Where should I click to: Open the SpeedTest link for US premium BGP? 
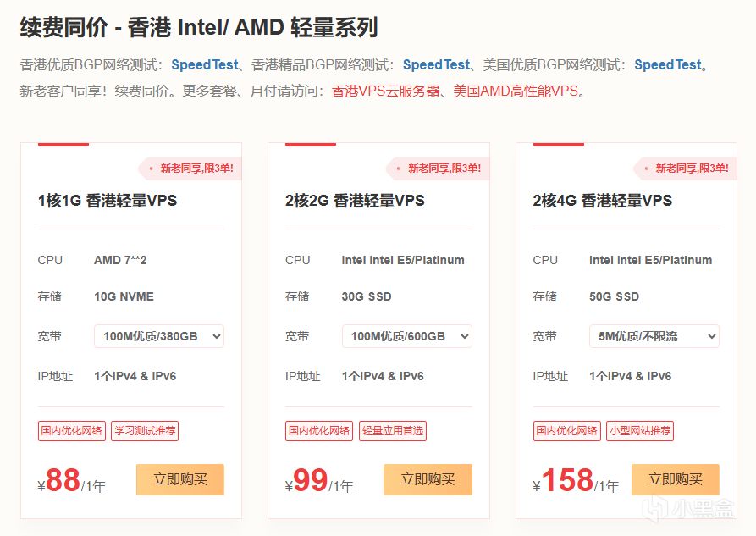(x=668, y=64)
